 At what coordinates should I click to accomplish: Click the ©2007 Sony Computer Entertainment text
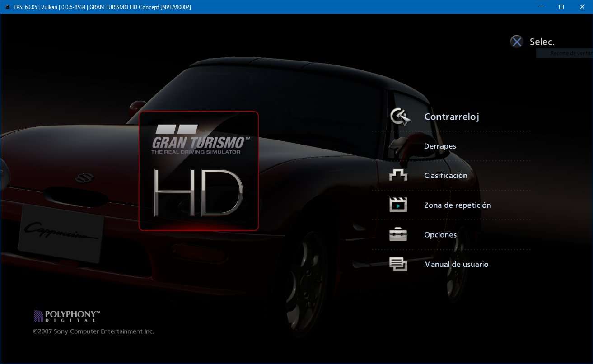click(x=93, y=331)
